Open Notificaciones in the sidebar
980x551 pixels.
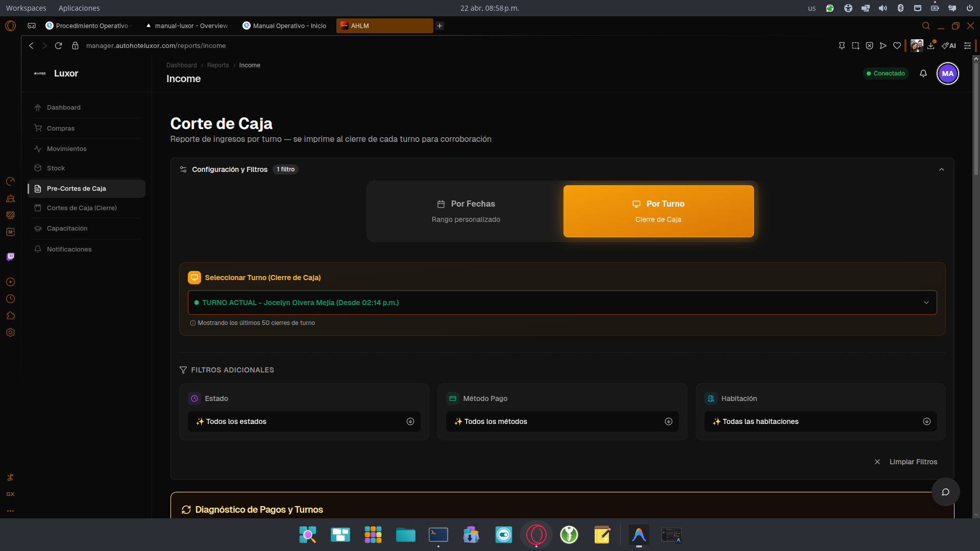pyautogui.click(x=87, y=249)
